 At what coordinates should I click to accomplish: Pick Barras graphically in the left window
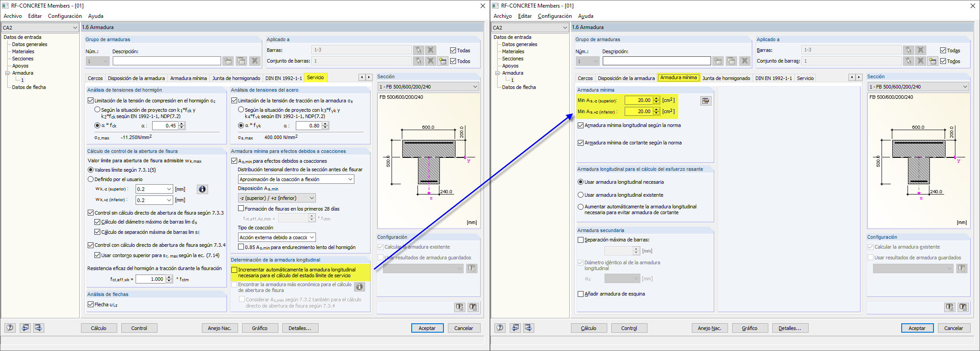coord(418,50)
